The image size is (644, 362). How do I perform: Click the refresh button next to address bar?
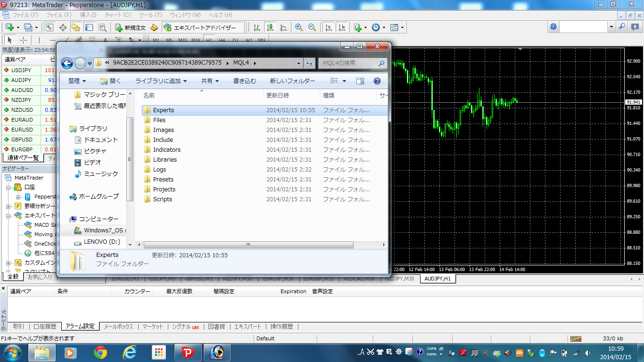pyautogui.click(x=309, y=63)
